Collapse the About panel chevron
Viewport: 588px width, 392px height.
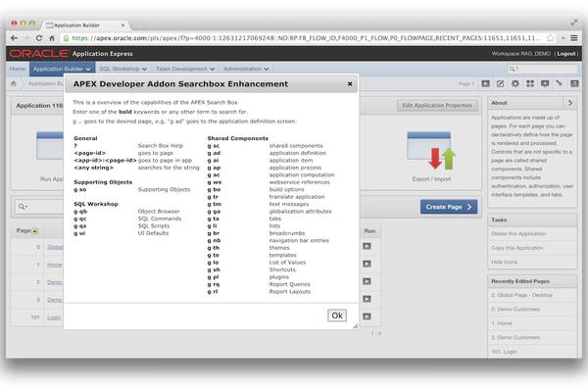point(570,102)
